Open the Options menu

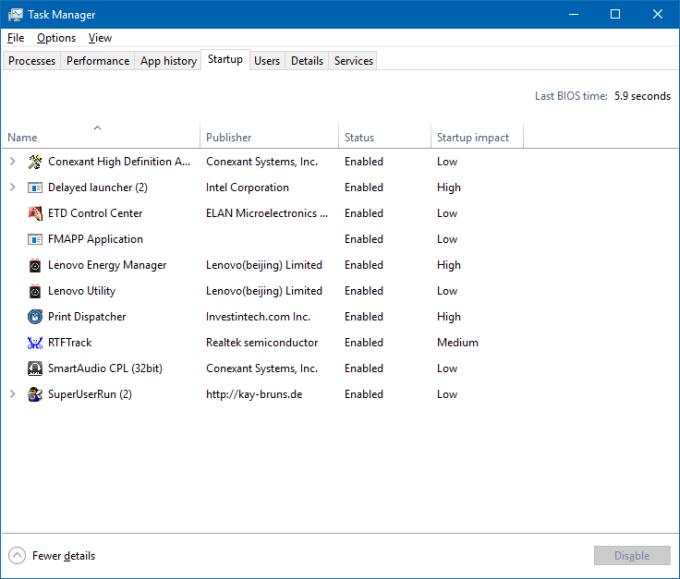tap(56, 38)
